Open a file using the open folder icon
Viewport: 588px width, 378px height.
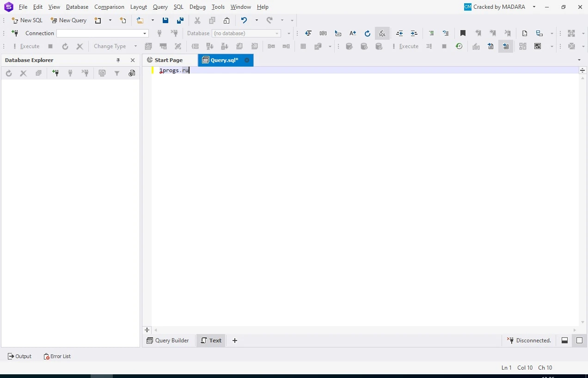point(140,20)
